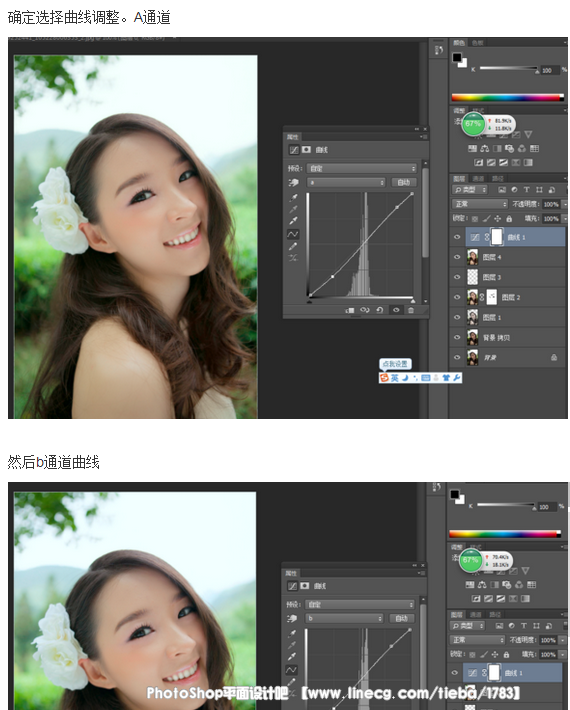This screenshot has height=710, width=570.
Task: Click Sogou input toolbar wrench icon
Action: click(x=456, y=378)
